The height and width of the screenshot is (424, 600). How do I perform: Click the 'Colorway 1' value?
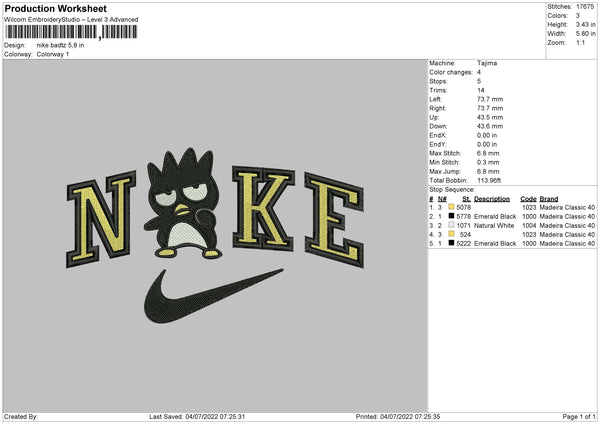pos(53,54)
